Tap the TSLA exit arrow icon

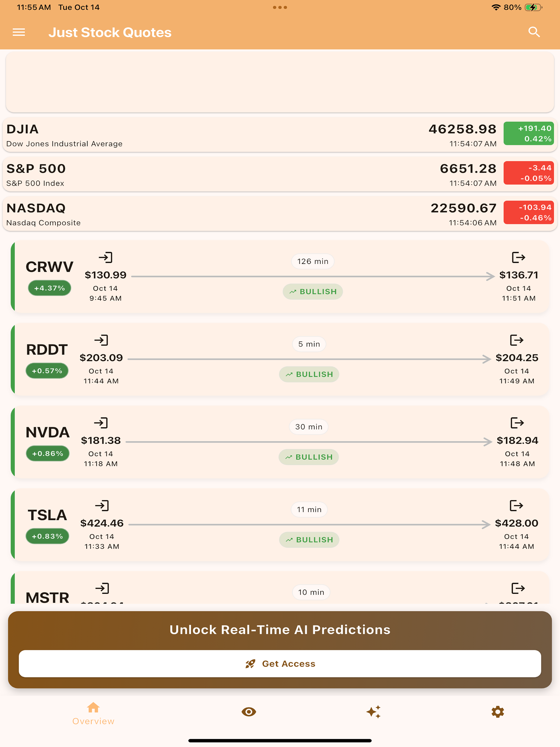[516, 506]
